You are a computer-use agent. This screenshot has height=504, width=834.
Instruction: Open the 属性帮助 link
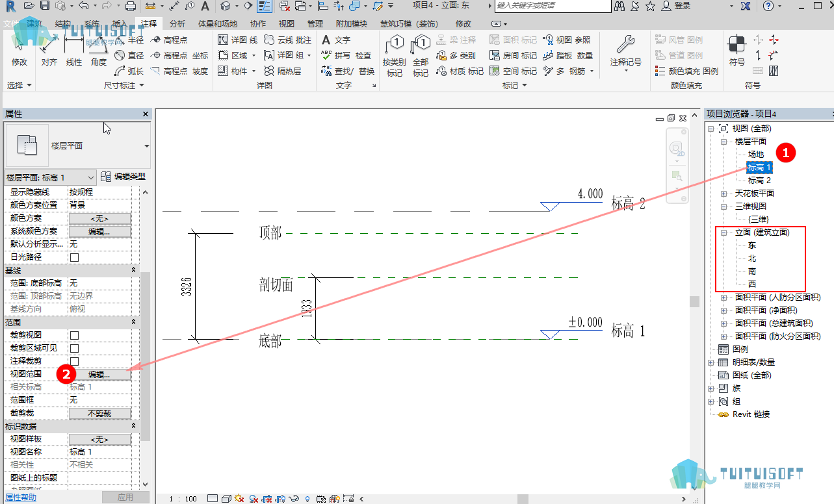tap(21, 498)
